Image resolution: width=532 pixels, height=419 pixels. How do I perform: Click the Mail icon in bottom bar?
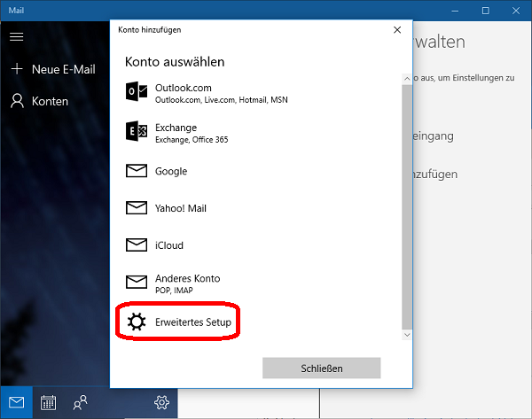pyautogui.click(x=17, y=402)
